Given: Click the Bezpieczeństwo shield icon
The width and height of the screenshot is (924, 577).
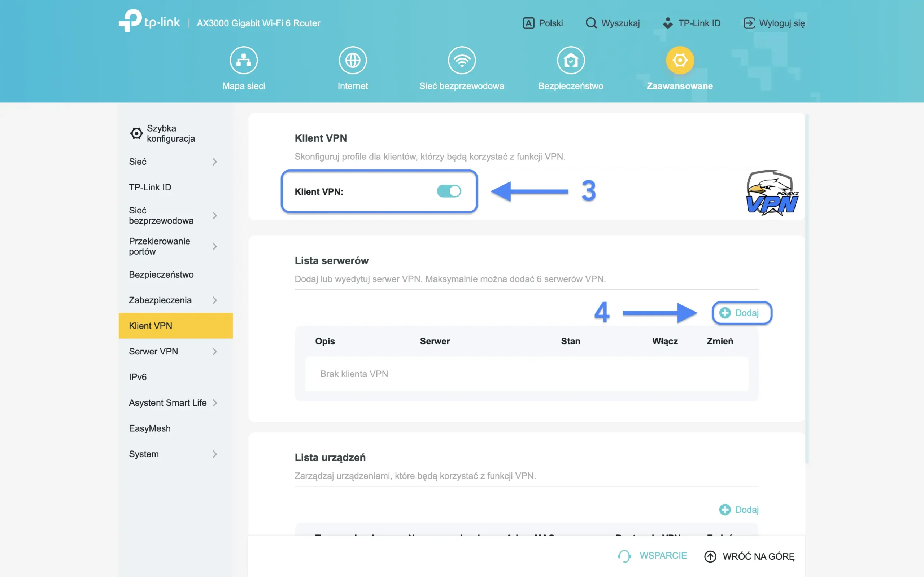Looking at the screenshot, I should coord(570,60).
